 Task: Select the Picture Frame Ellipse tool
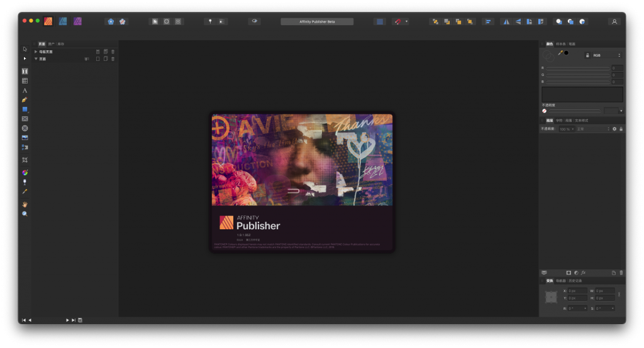(25, 128)
